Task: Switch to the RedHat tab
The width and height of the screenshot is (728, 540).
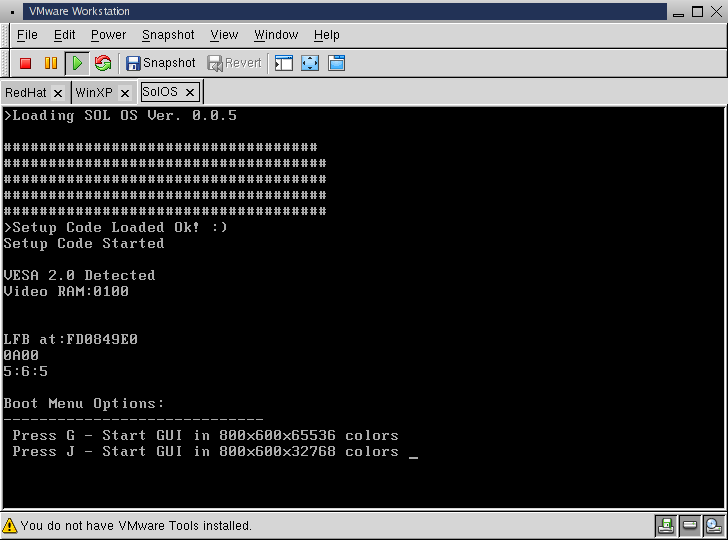Action: click(x=26, y=93)
